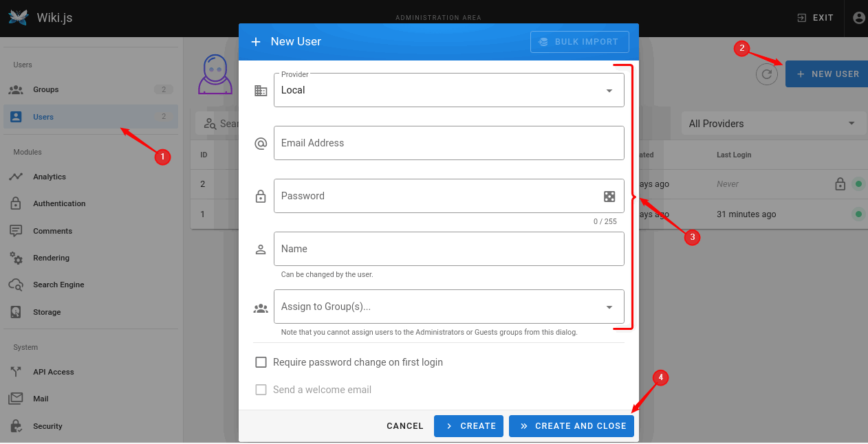Toggle the Send a welcome email checkbox

click(261, 390)
